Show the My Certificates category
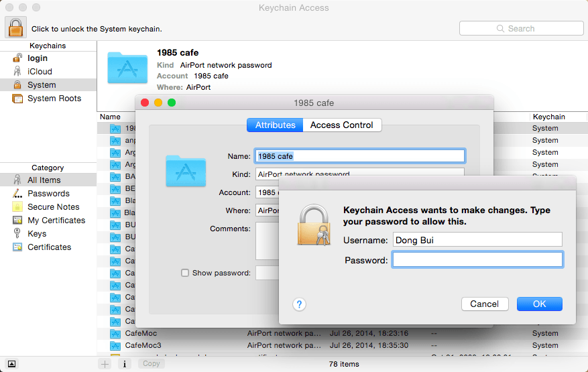The height and width of the screenshot is (372, 588). click(56, 221)
